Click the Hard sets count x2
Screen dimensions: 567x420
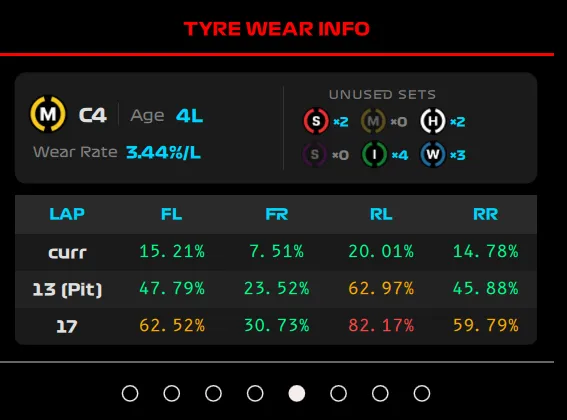click(x=457, y=122)
